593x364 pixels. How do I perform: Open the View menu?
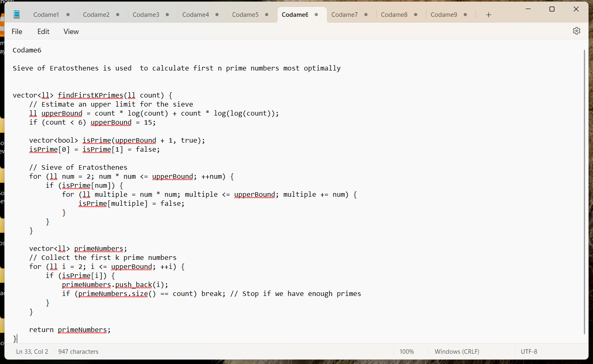(x=71, y=32)
